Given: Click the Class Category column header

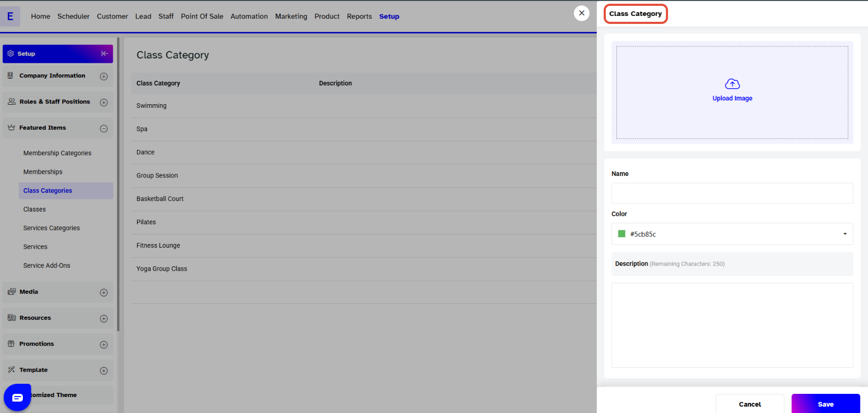Looking at the screenshot, I should [x=158, y=83].
